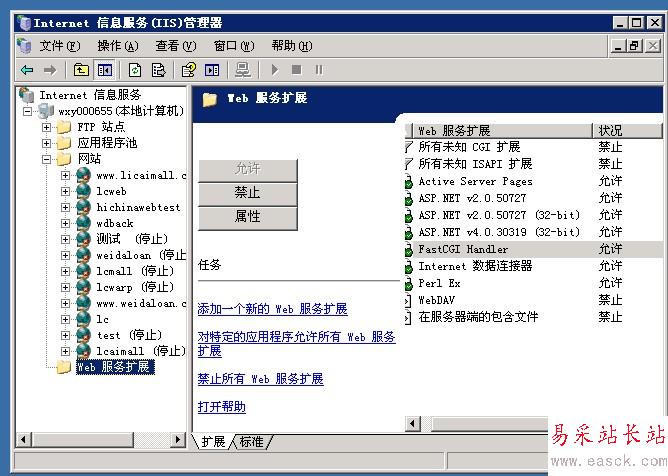The image size is (668, 476).
Task: Click the 网站 folder icon
Action: click(x=64, y=159)
